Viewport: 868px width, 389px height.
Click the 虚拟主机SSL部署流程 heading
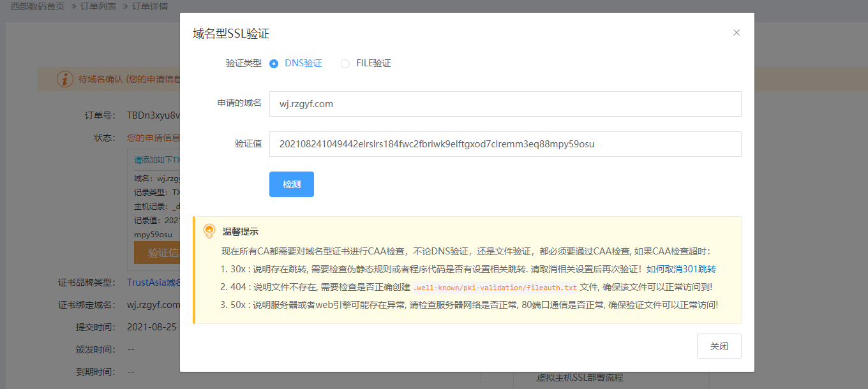580,378
